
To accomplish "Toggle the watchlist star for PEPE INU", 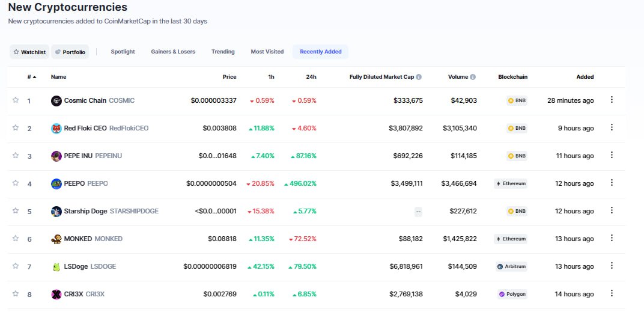I will 16,155.
